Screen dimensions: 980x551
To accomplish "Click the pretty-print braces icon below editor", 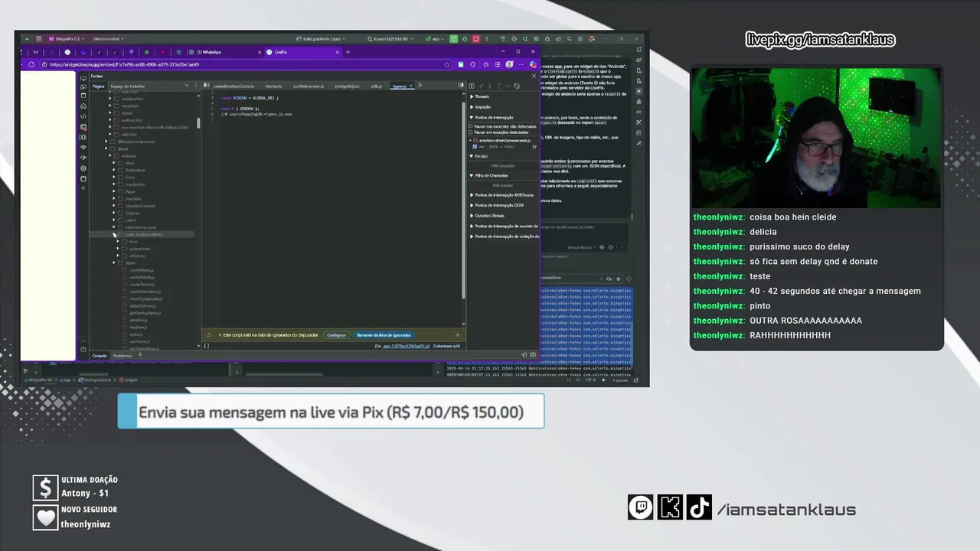I will tap(207, 346).
